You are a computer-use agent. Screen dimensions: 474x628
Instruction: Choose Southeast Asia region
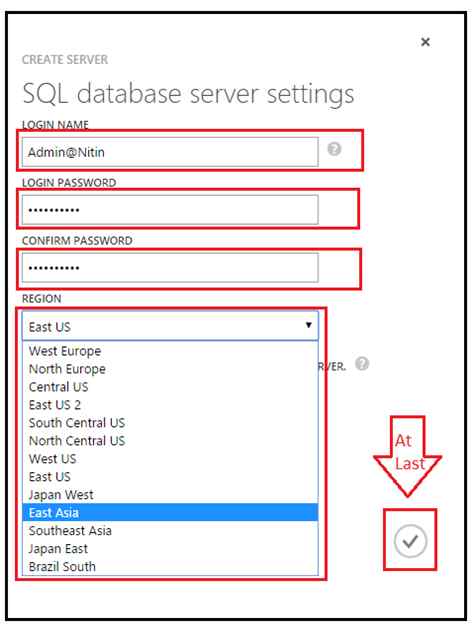click(170, 531)
